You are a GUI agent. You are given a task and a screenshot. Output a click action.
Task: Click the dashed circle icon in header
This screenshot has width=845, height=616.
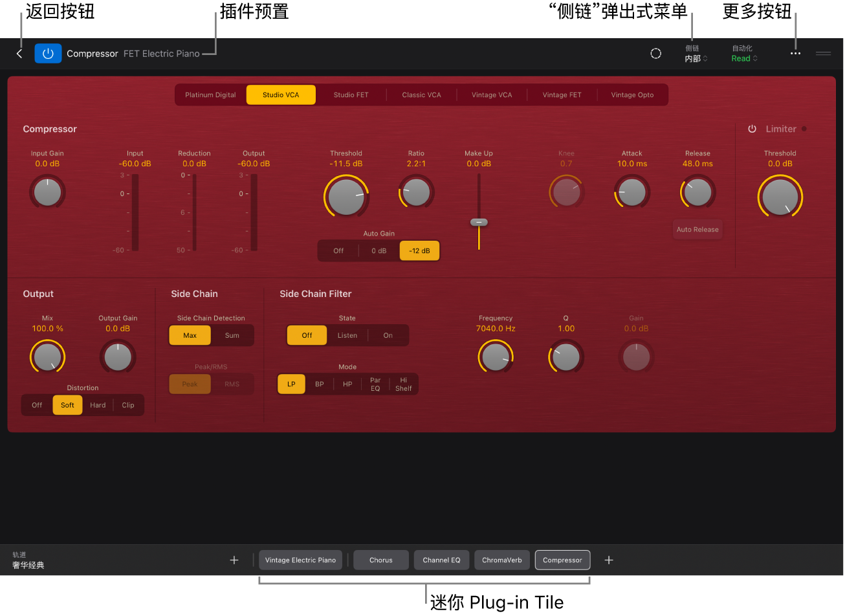pos(655,54)
